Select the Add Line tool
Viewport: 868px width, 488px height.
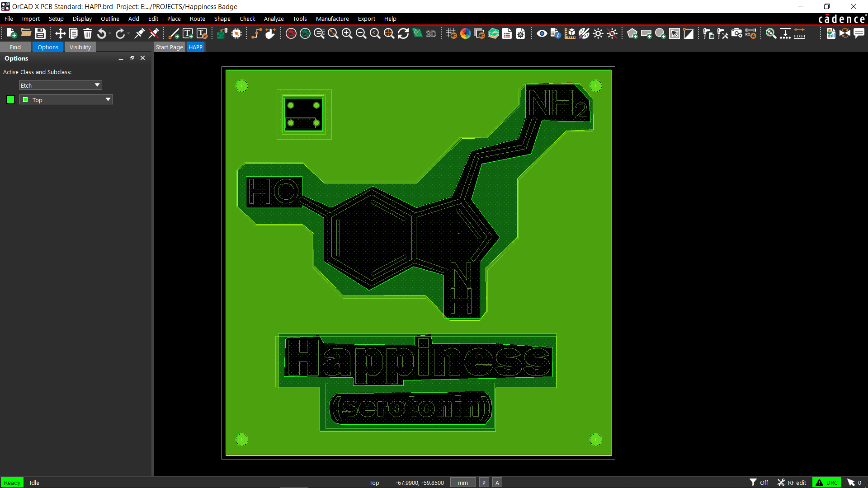174,33
